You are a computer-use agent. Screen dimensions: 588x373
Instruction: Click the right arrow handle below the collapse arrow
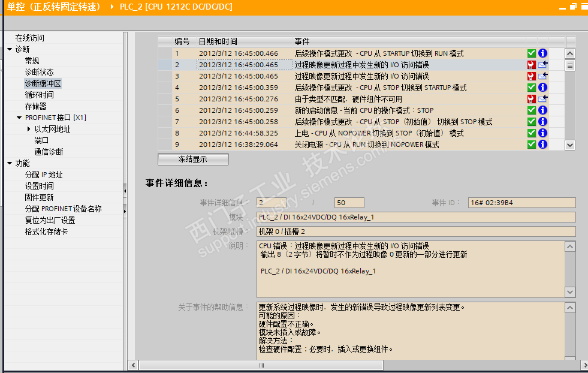(x=125, y=211)
